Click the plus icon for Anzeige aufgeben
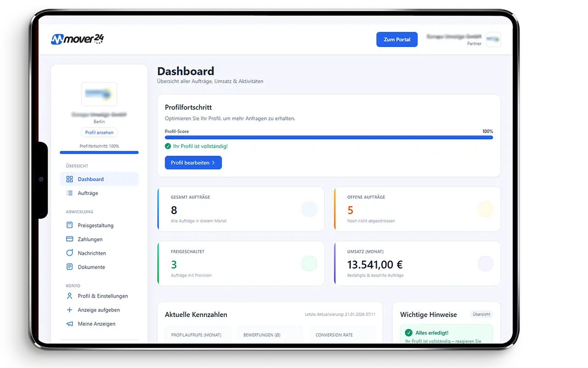The height and width of the screenshot is (368, 588). point(69,310)
